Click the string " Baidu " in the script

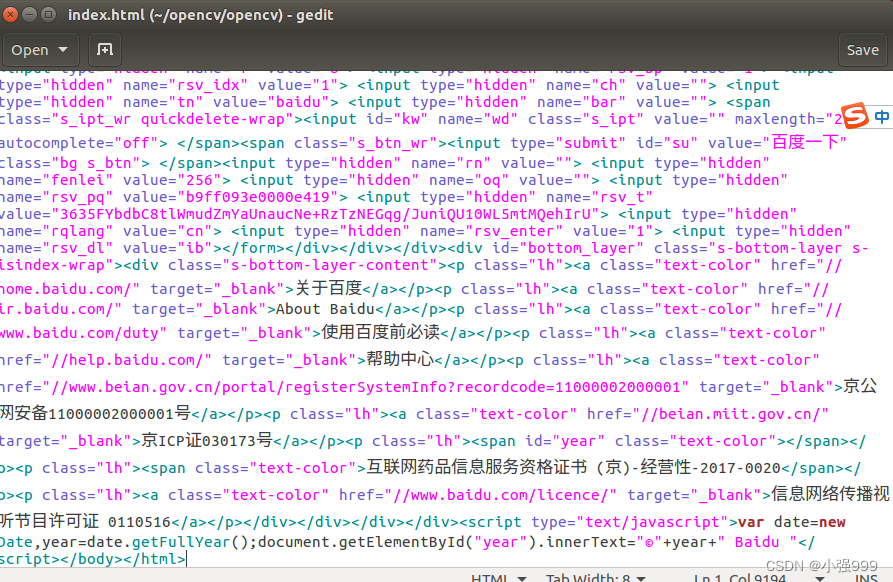757,542
